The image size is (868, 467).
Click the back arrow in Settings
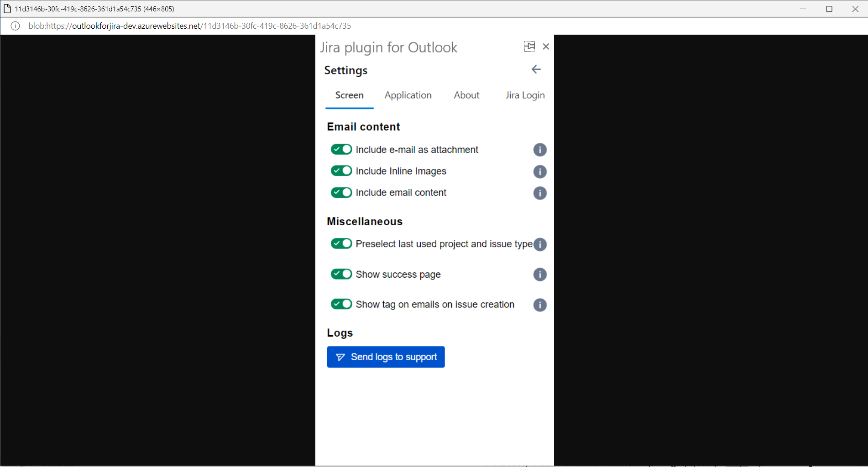pos(536,69)
